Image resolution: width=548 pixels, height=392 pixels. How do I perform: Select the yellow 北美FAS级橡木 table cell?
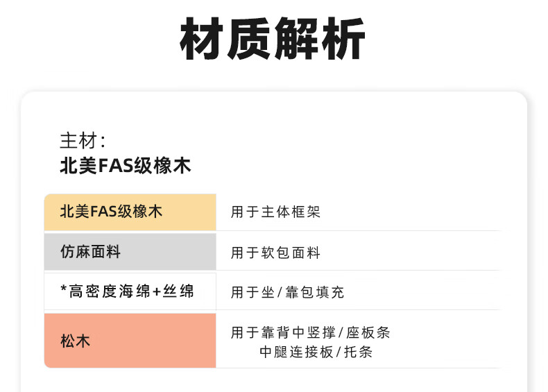[130, 212]
